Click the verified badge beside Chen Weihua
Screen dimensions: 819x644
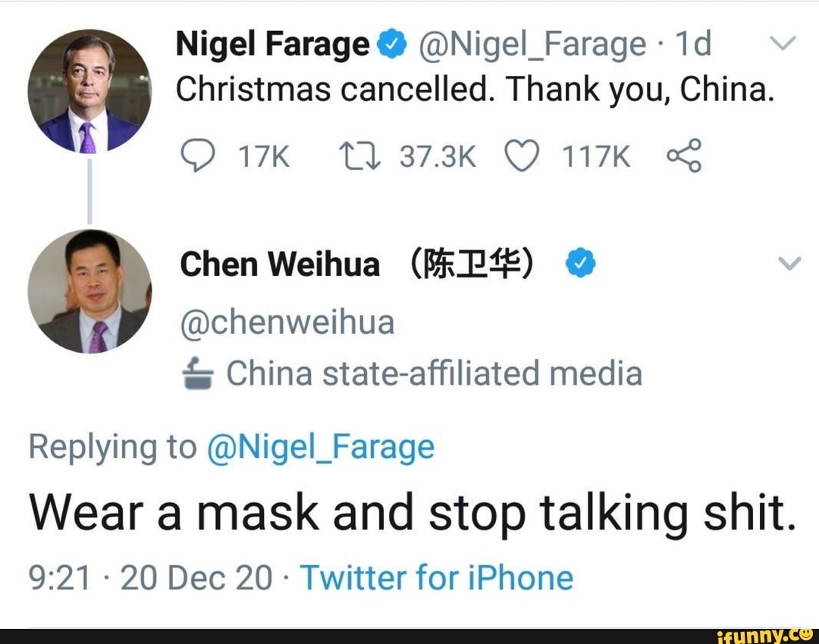pos(581,265)
